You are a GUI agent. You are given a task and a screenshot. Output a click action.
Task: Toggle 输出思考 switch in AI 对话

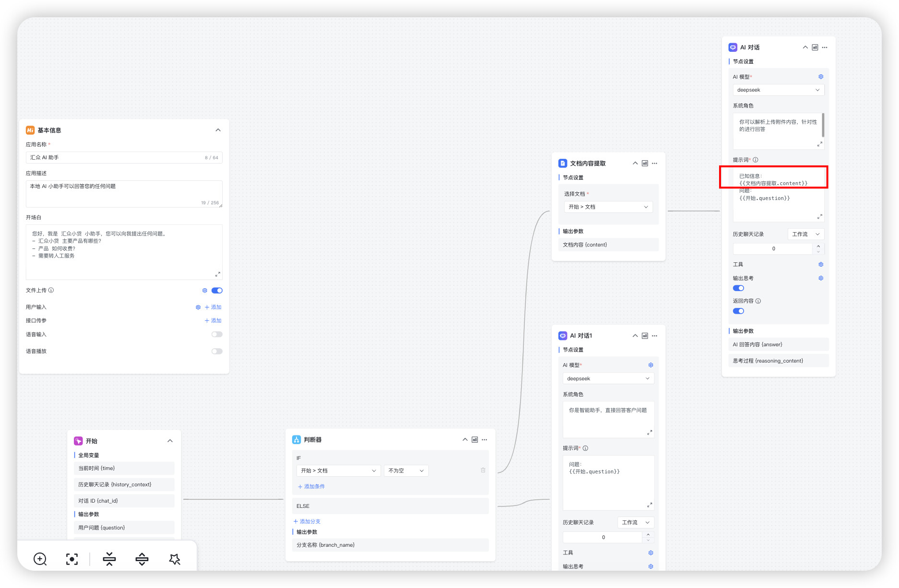738,288
